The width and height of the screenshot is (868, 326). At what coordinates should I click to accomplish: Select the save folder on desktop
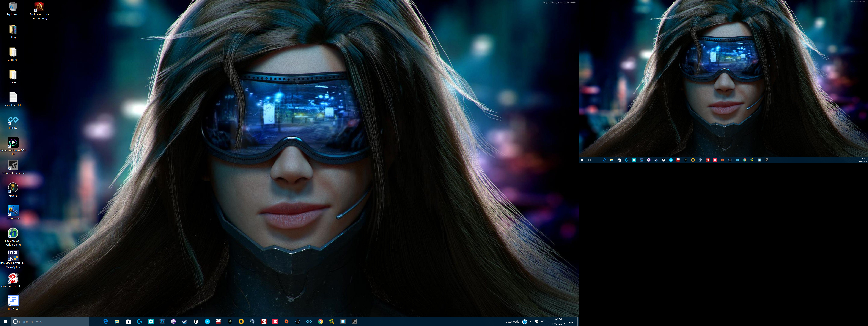[x=13, y=77]
